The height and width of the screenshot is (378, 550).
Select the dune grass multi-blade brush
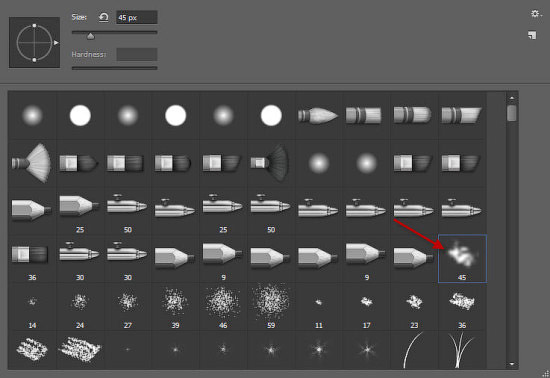(x=462, y=350)
